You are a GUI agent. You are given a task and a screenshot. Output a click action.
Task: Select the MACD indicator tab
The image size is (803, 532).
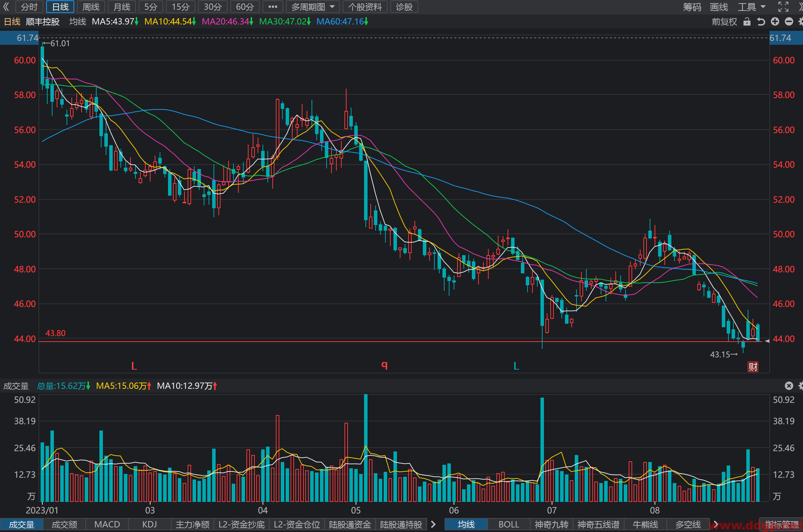coord(107,525)
